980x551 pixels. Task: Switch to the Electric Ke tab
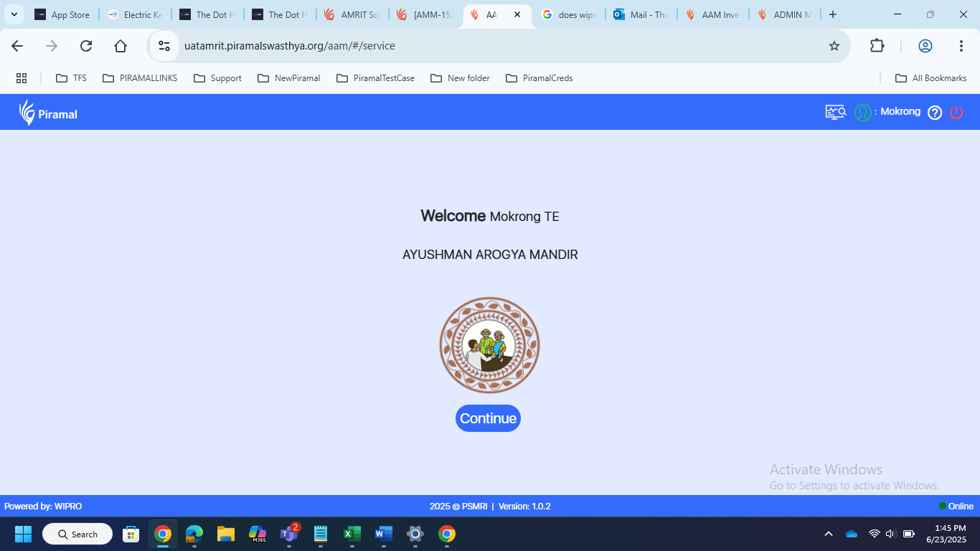pos(135,14)
